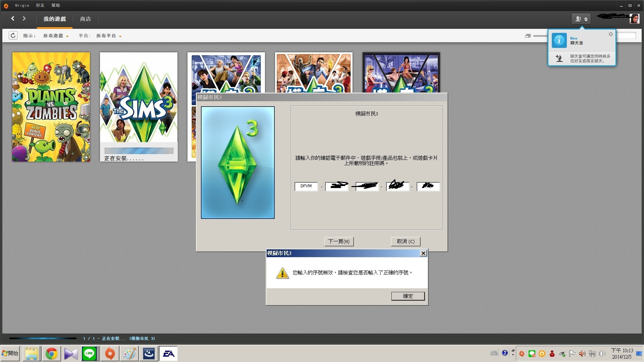Click the fifth serial code field
644x362 pixels.
(x=428, y=186)
